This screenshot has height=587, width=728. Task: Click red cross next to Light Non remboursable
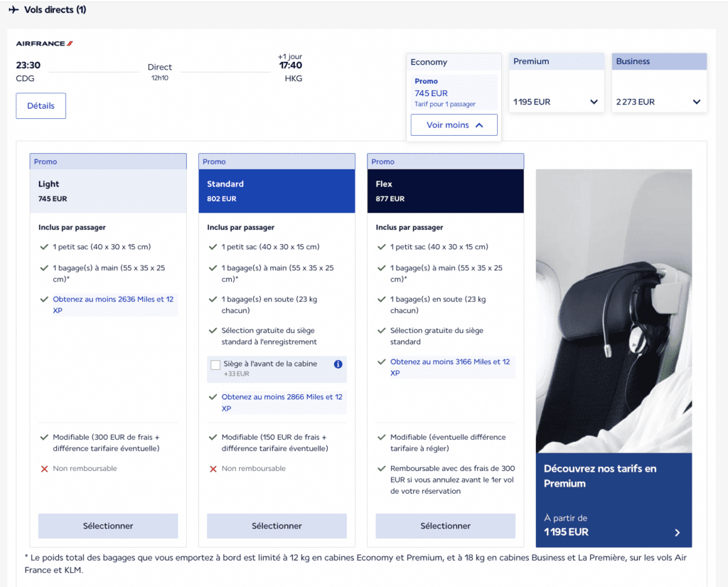pos(45,468)
